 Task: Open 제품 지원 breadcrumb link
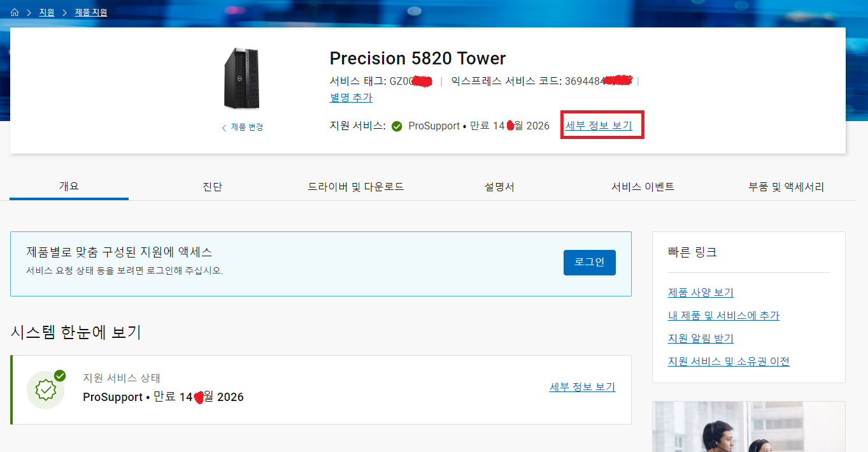[x=91, y=12]
